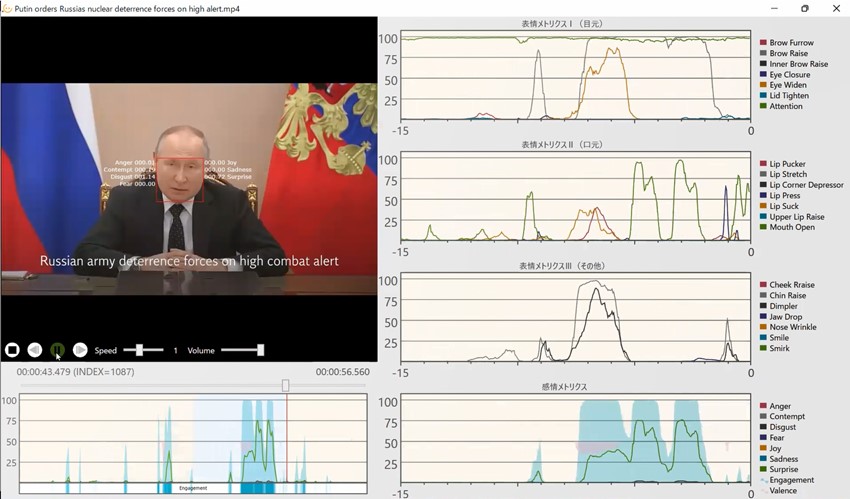Click the 感情メトリクス chart title
The height and width of the screenshot is (499, 850).
564,387
